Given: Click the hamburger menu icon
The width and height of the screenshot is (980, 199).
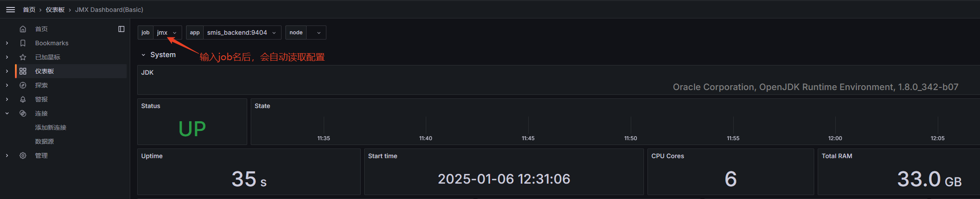Looking at the screenshot, I should coord(11,10).
